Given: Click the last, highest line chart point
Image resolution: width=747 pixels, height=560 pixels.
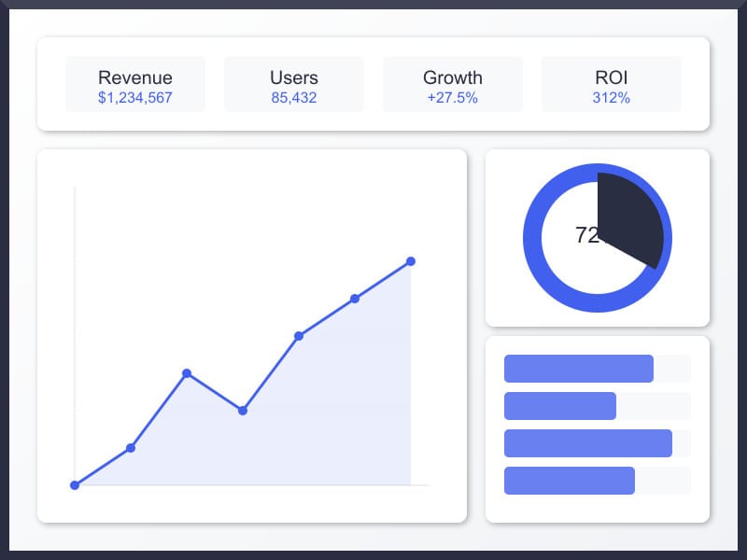Looking at the screenshot, I should click(x=411, y=261).
